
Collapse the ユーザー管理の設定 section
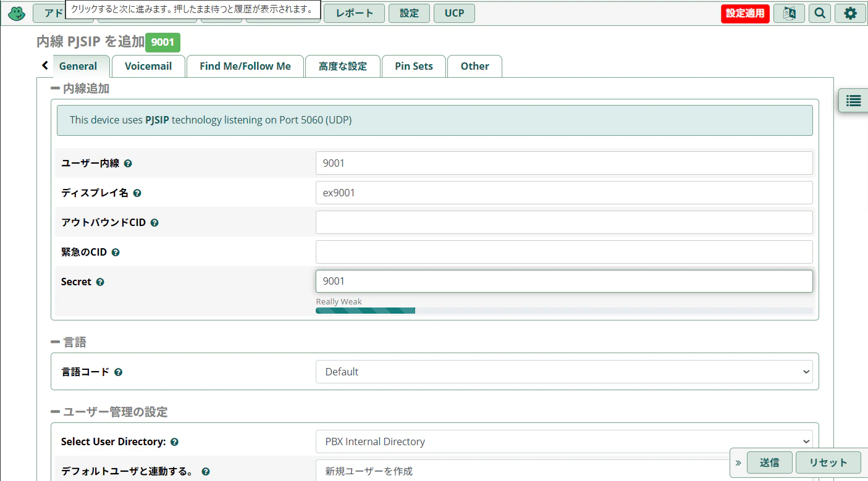(56, 412)
